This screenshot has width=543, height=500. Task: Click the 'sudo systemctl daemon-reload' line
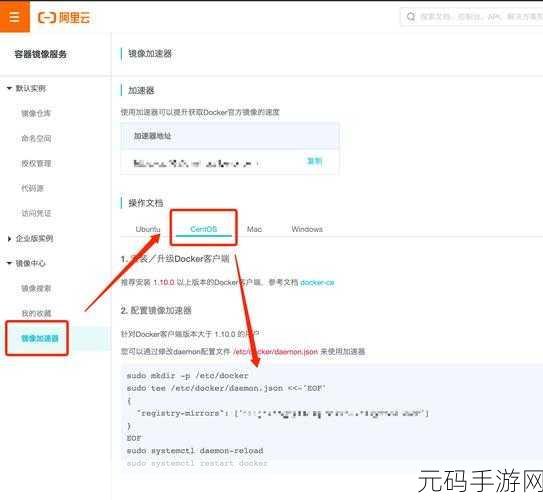(195, 451)
